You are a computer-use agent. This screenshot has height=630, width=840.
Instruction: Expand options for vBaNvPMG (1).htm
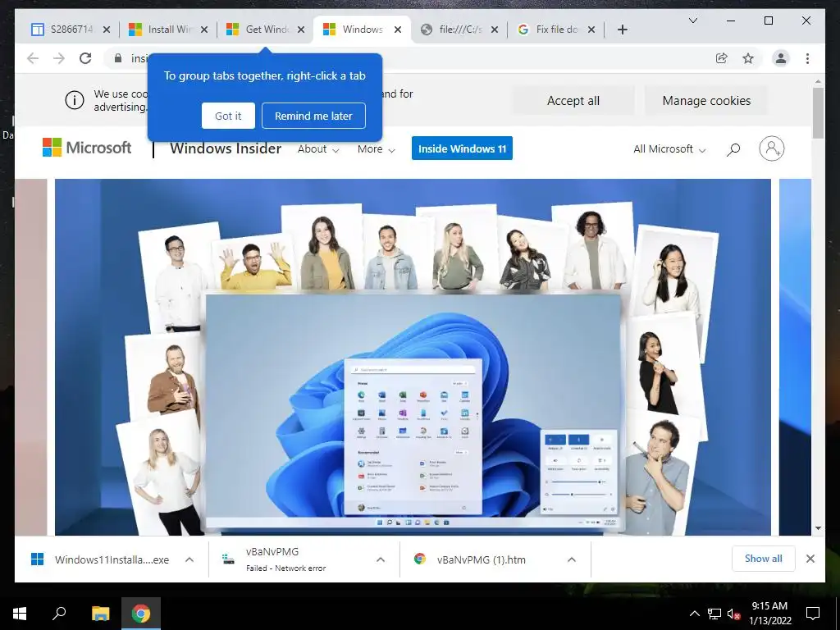[572, 559]
